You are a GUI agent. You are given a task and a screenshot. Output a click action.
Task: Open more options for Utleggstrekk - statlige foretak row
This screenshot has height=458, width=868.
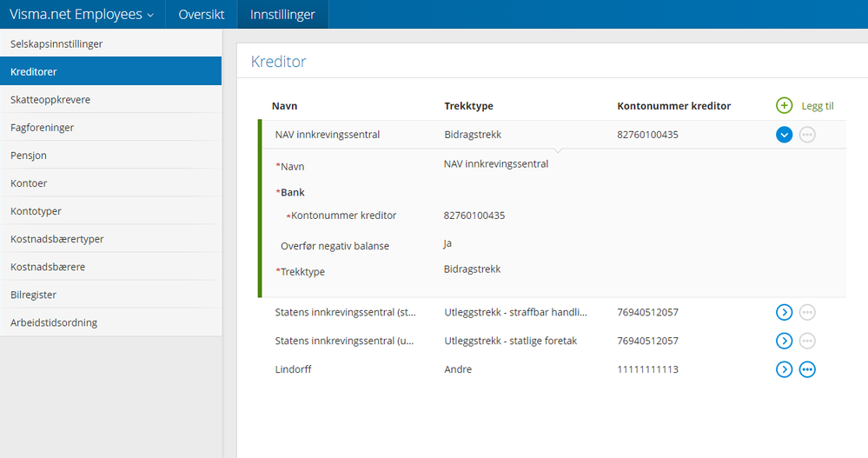807,341
